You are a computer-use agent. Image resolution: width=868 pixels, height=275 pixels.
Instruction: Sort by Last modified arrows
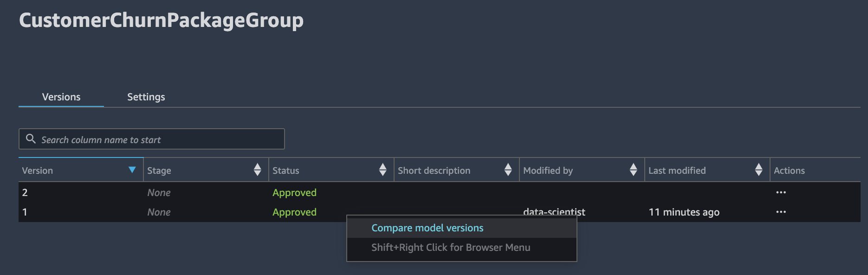pos(758,170)
